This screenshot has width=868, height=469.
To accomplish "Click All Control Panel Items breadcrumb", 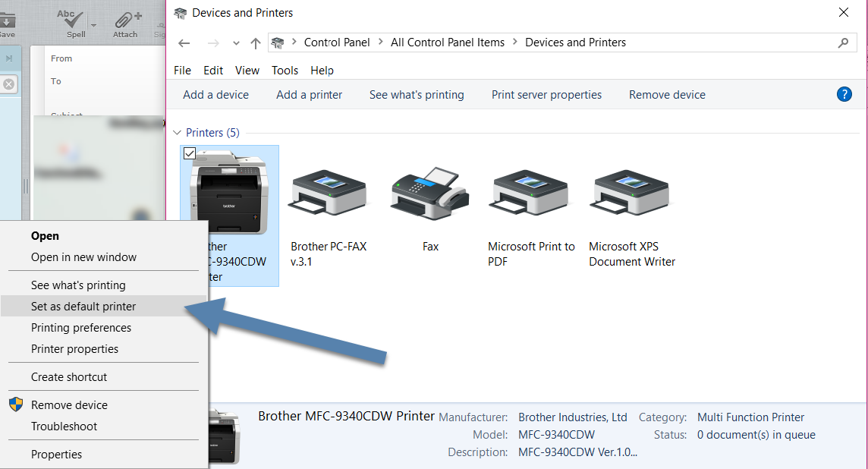I will 448,42.
